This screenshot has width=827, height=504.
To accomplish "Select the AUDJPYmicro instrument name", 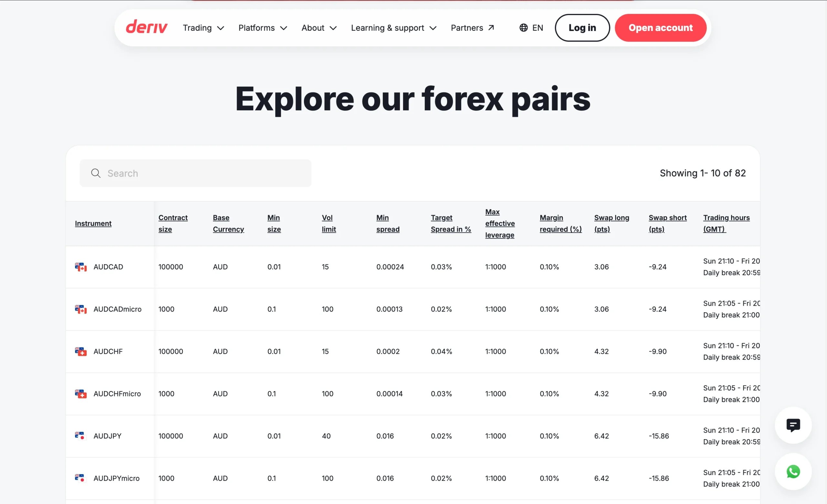I will tap(117, 478).
